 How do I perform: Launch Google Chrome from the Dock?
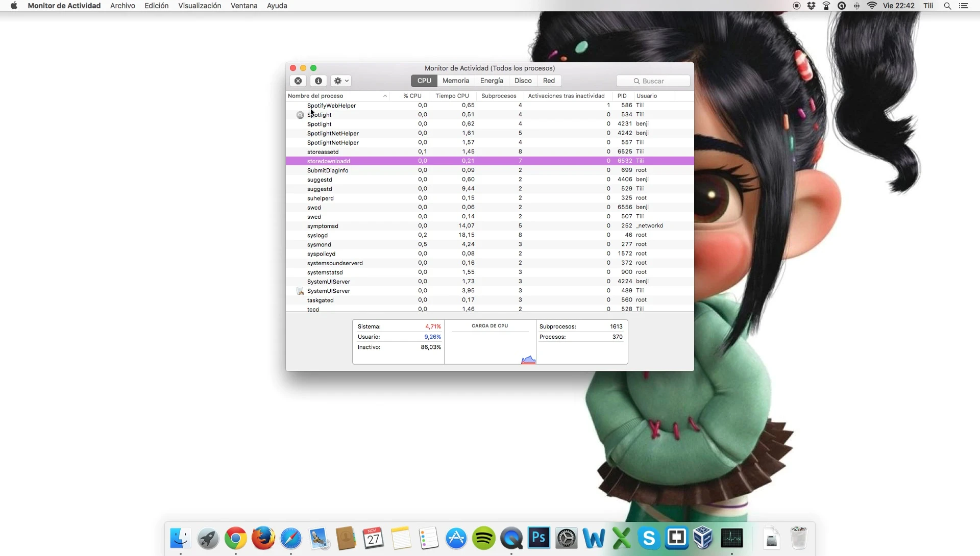pos(235,538)
